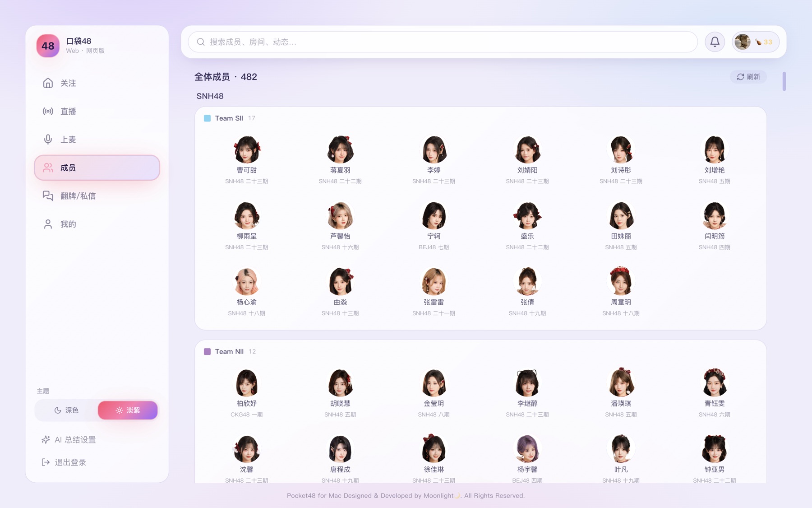The image size is (812, 508).
Task: Click the Team NII group heading
Action: pos(229,352)
